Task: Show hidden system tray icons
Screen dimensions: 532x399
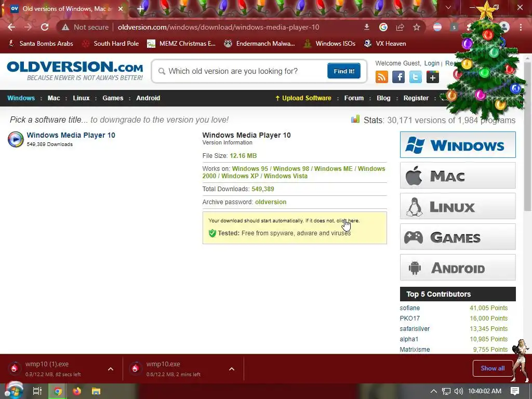Action: click(434, 391)
